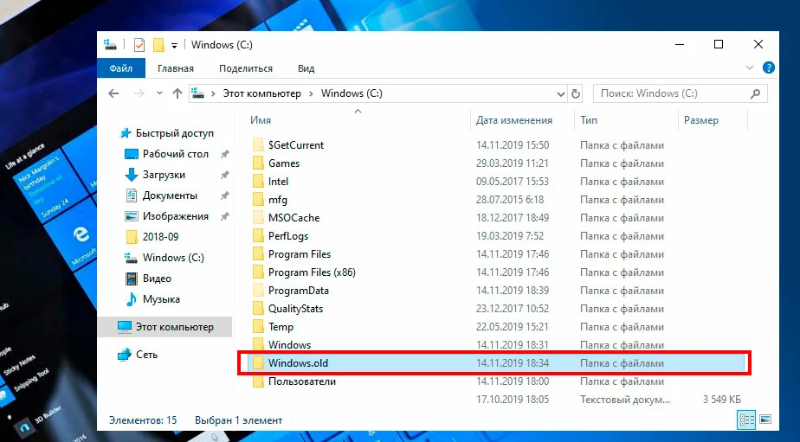Unpin Рабочий стол via its pin icon
Image resolution: width=800 pixels, height=442 pixels.
pos(224,154)
